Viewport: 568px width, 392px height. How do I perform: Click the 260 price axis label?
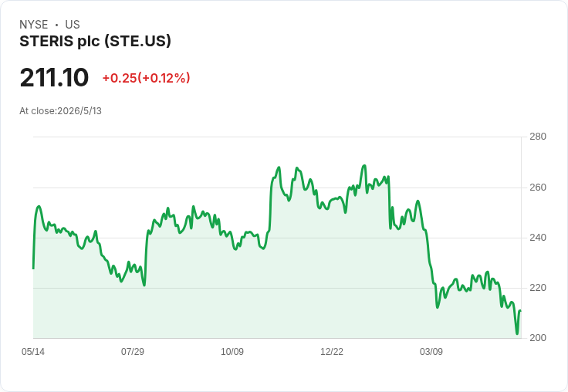pyautogui.click(x=538, y=188)
